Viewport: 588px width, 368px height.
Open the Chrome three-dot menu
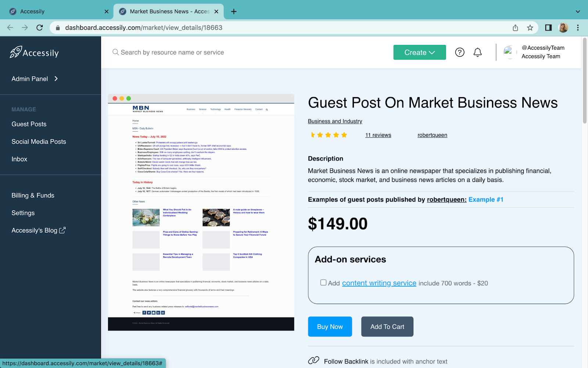click(578, 28)
